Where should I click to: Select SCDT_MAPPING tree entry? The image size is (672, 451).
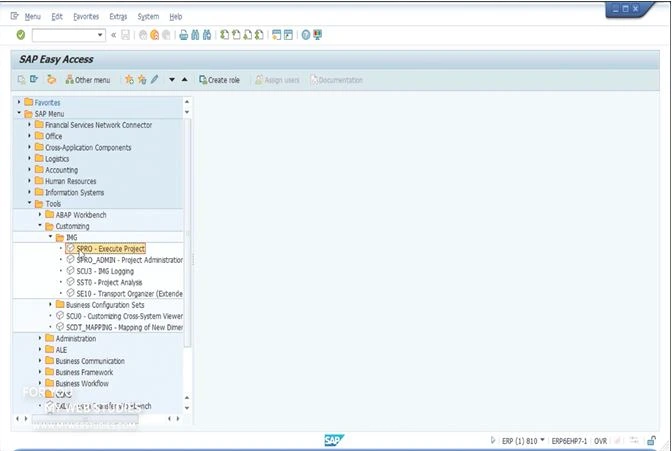click(124, 327)
